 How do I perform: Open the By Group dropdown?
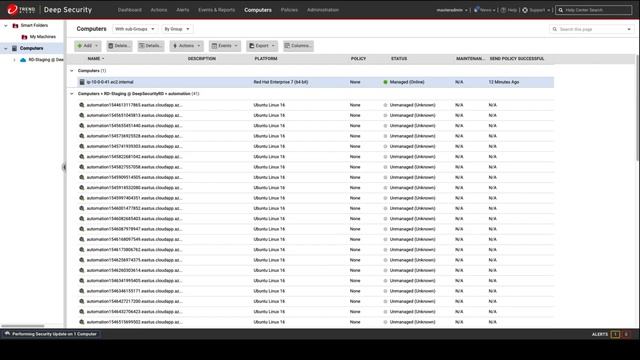click(177, 29)
